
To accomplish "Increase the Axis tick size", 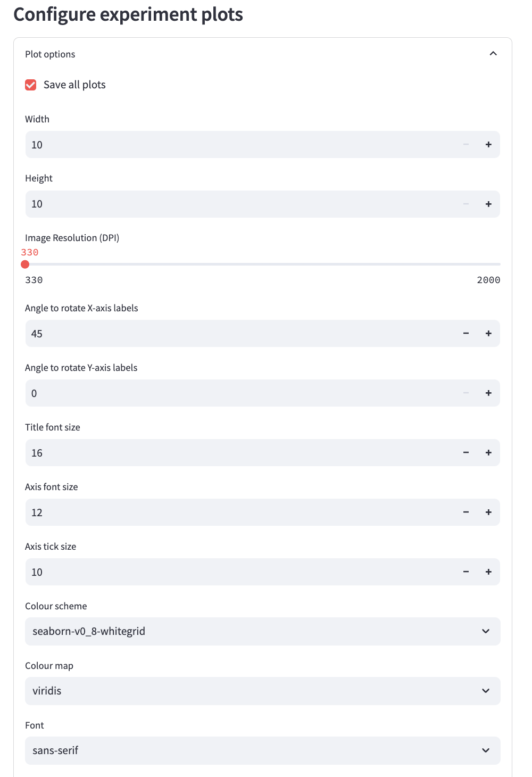I will [488, 572].
